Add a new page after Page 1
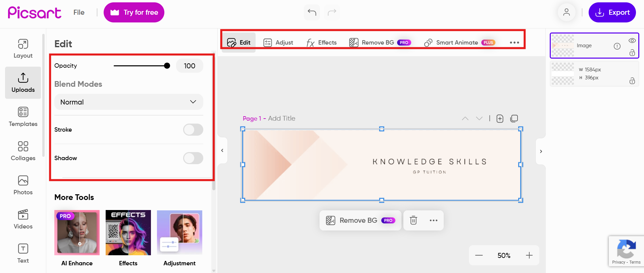 [500, 119]
